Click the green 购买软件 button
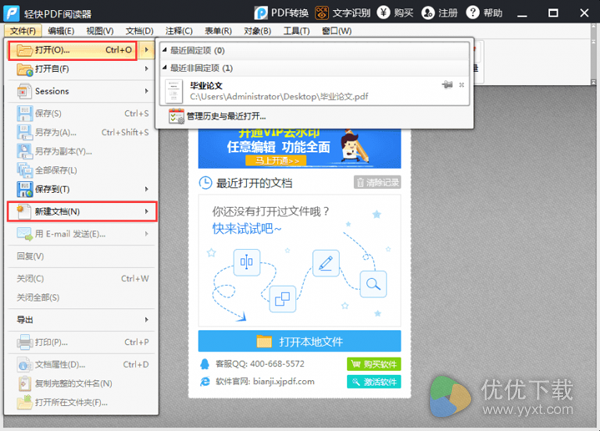This screenshot has width=600, height=431. point(374,364)
